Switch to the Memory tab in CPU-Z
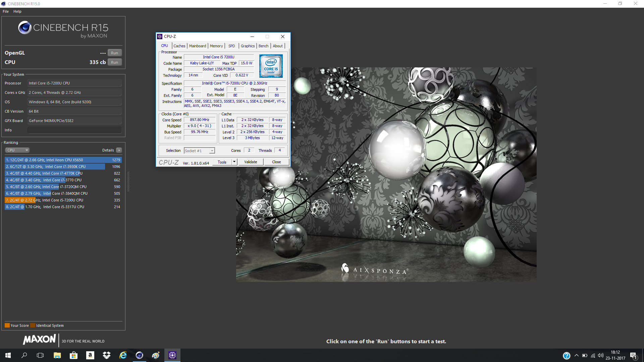 (x=216, y=46)
